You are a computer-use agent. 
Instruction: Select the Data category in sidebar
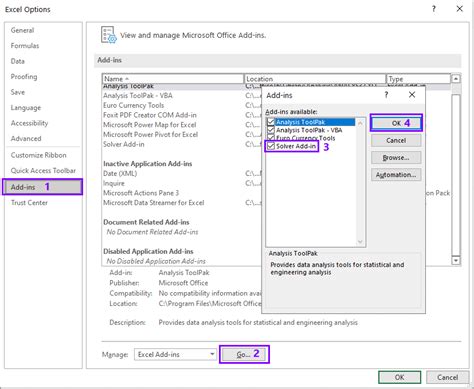[17, 61]
